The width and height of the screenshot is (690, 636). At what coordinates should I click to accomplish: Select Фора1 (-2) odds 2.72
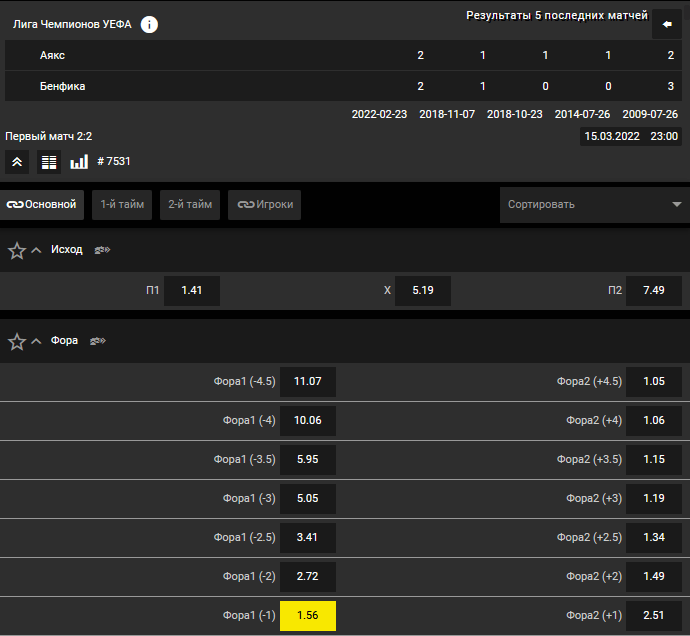pos(308,577)
